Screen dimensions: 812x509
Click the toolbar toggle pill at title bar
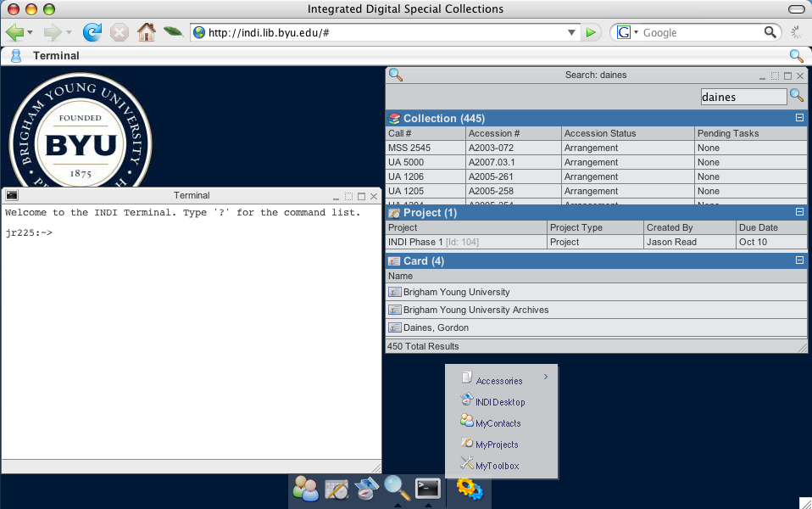(796, 8)
